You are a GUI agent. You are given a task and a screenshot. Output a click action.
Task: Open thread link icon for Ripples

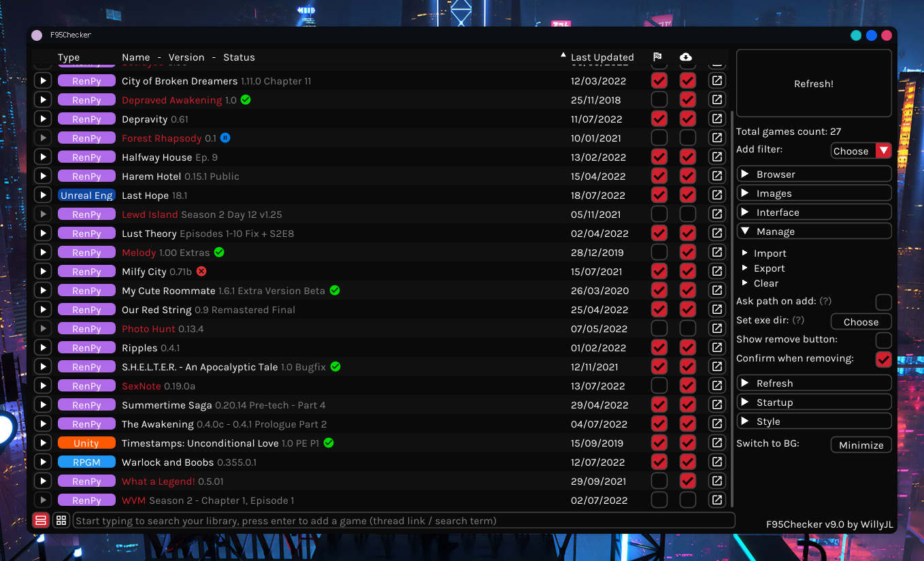[716, 348]
